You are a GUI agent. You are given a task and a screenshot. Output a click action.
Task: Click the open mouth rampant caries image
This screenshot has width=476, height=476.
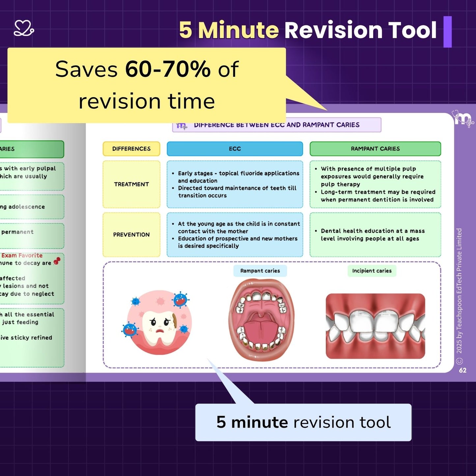click(261, 320)
